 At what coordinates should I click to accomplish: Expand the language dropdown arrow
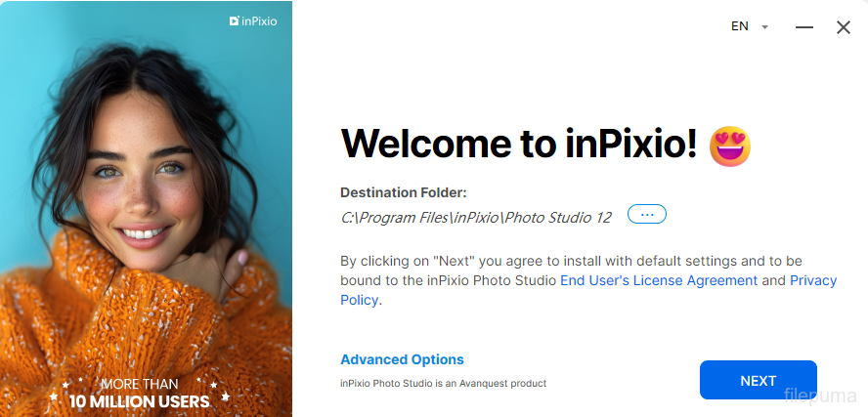[x=765, y=27]
